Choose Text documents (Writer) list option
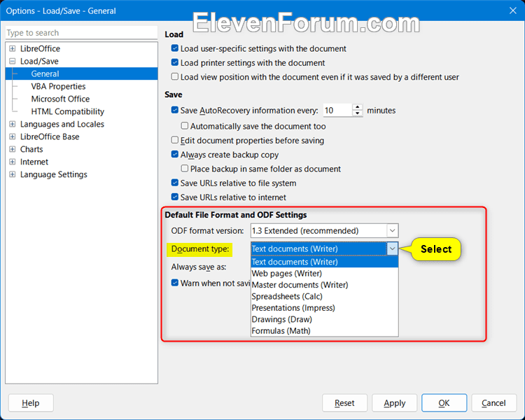The width and height of the screenshot is (525, 420). click(x=324, y=262)
